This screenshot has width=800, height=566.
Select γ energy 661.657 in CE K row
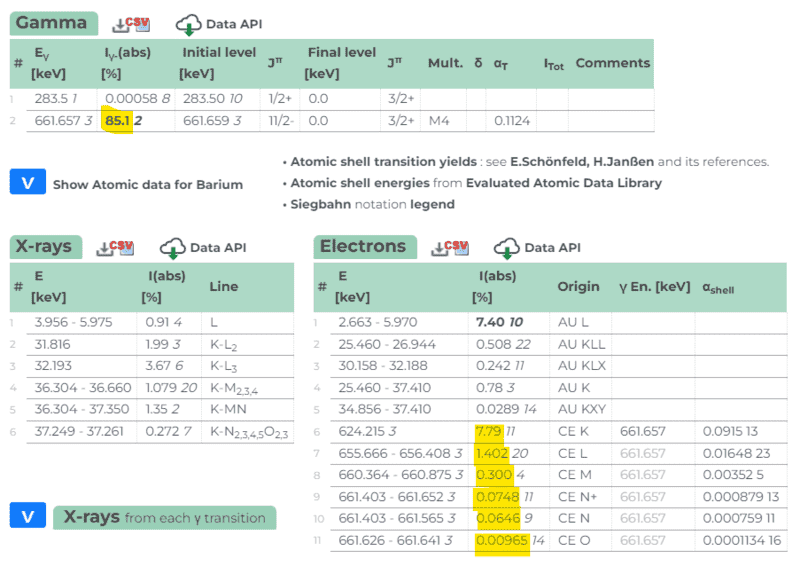(642, 432)
